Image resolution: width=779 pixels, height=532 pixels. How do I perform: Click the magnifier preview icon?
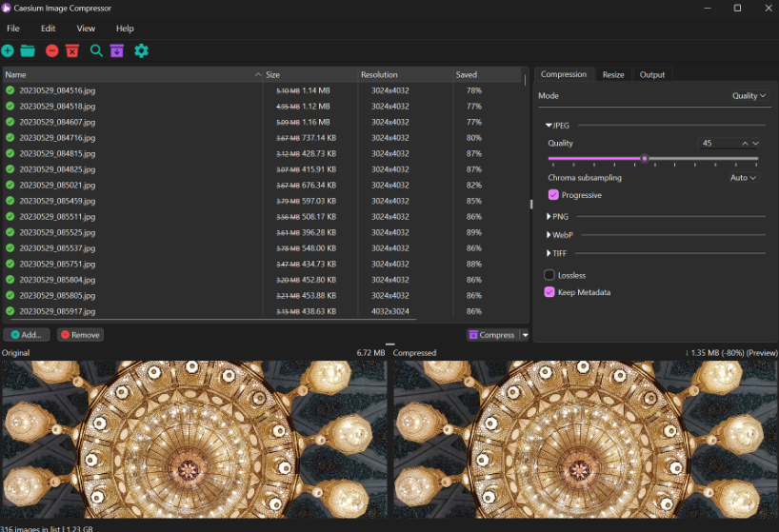[x=96, y=50]
